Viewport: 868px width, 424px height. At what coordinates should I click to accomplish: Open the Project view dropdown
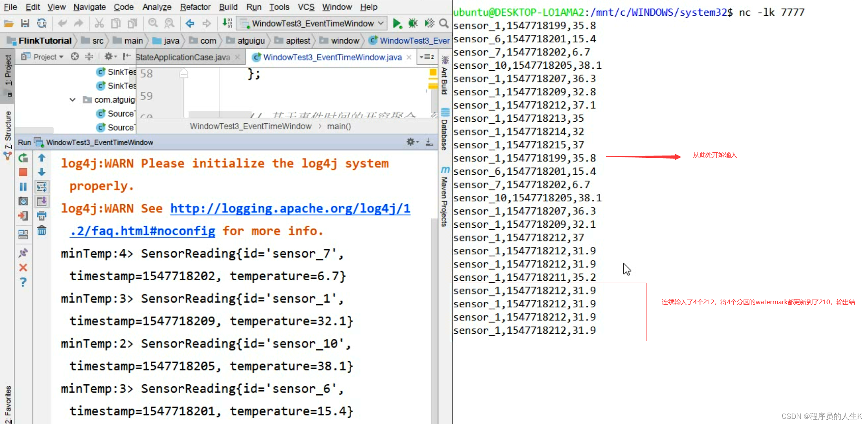[48, 57]
